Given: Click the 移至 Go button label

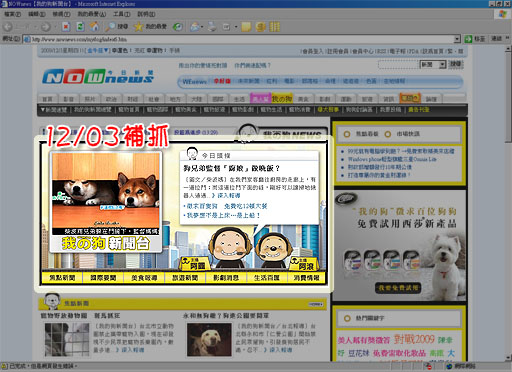Looking at the screenshot, I should [x=479, y=39].
